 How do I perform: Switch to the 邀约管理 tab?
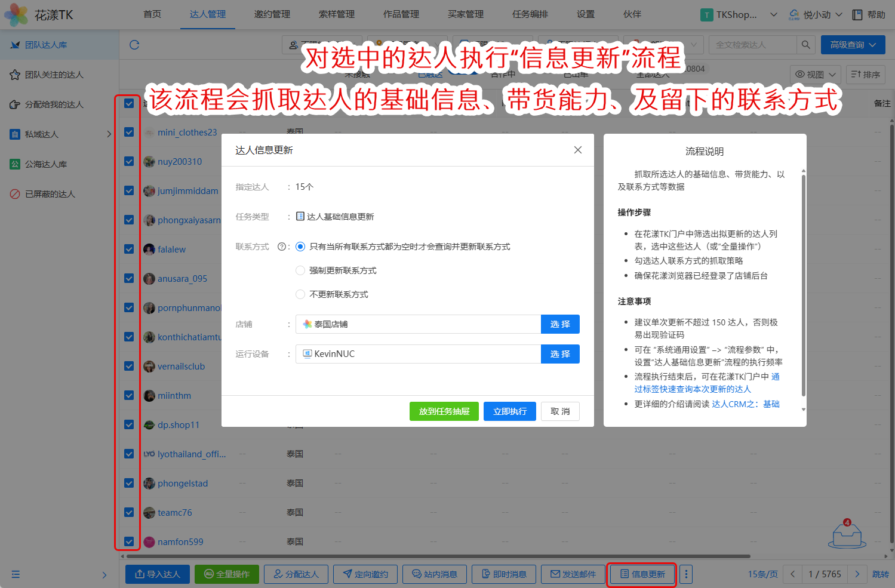click(272, 14)
